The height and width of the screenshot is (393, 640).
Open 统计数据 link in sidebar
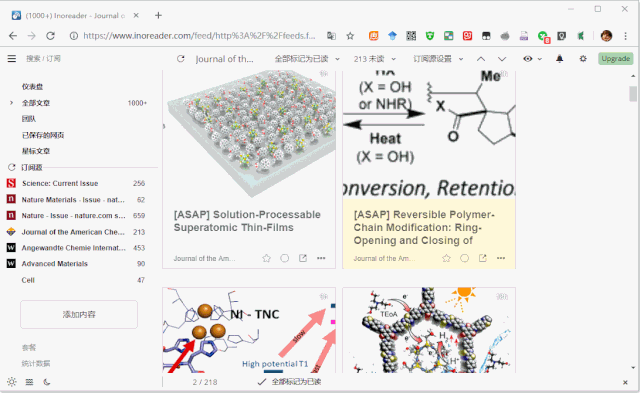pos(36,363)
